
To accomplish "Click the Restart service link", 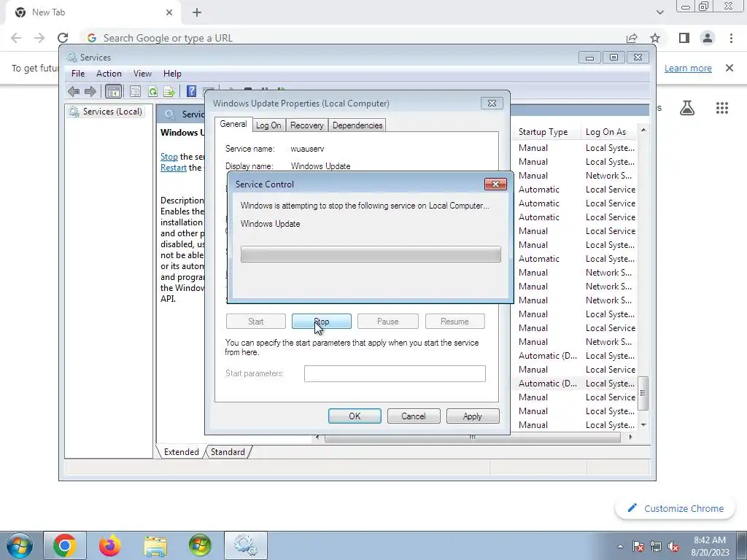I will coord(174,168).
